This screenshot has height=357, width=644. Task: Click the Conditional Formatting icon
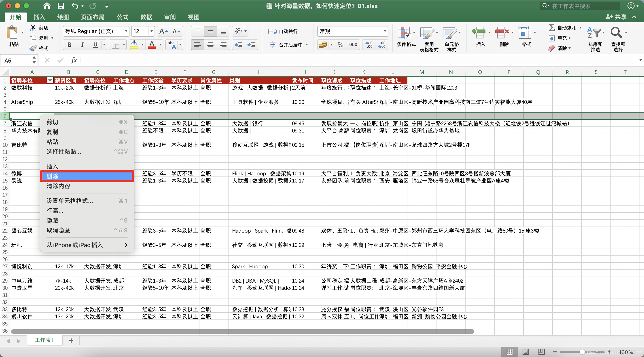404,33
